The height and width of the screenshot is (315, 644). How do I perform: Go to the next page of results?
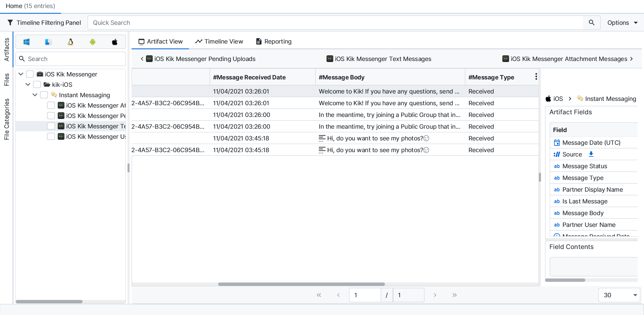pos(435,295)
